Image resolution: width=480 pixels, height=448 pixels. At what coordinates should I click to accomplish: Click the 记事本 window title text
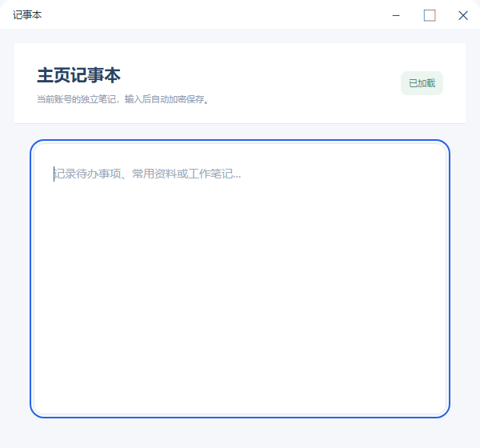pos(27,14)
